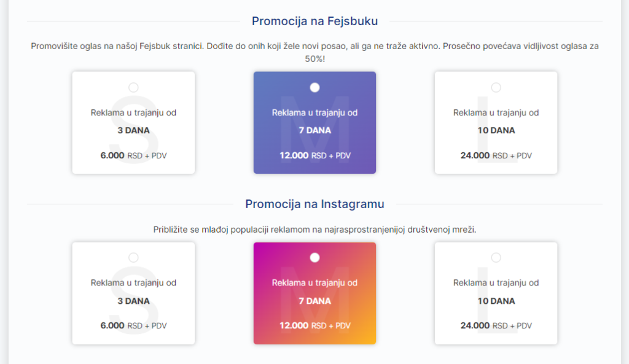Click the Instagram promotion description text
Viewport: 629px width, 364px height.
click(314, 231)
